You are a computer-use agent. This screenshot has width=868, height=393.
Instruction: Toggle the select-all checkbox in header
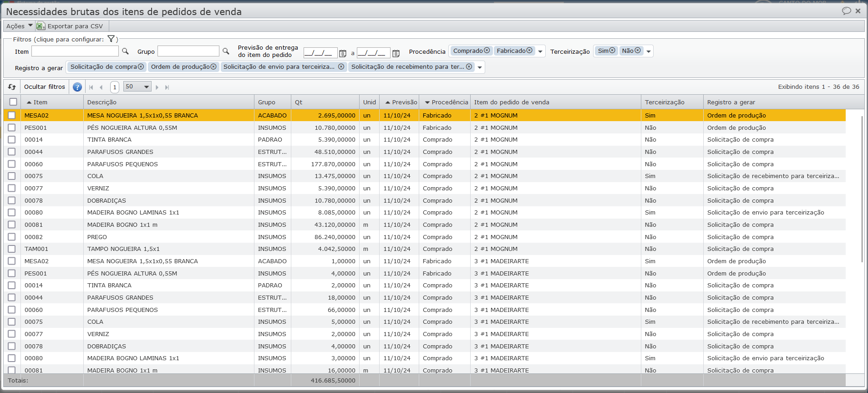(13, 102)
